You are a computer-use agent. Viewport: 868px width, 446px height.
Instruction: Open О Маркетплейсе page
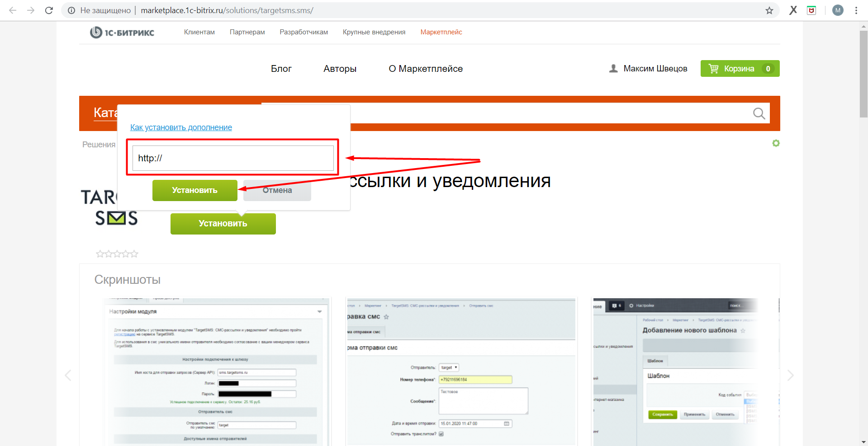426,69
